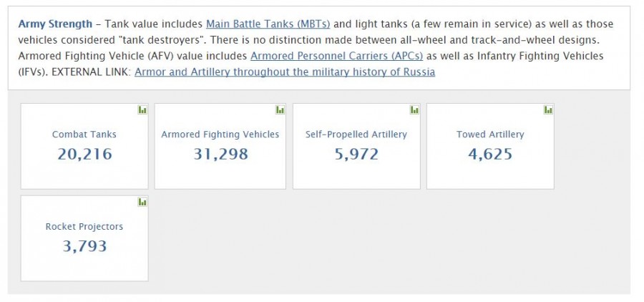
Task: Click the Army Strength heading
Action: click(55, 24)
